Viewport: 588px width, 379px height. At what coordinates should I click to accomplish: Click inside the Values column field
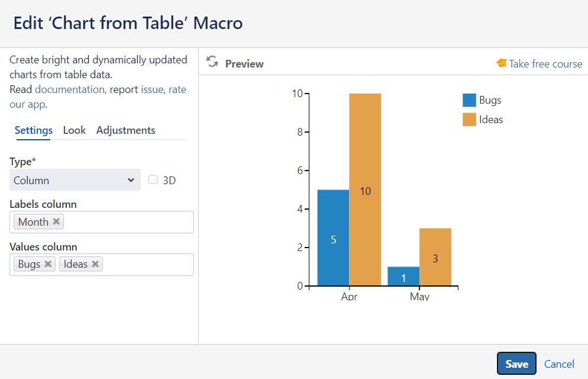[x=148, y=265]
